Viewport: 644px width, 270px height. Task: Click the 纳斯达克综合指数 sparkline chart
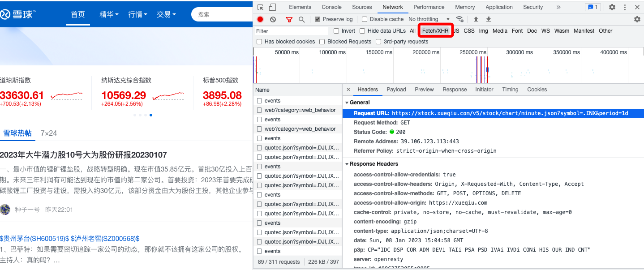[168, 96]
